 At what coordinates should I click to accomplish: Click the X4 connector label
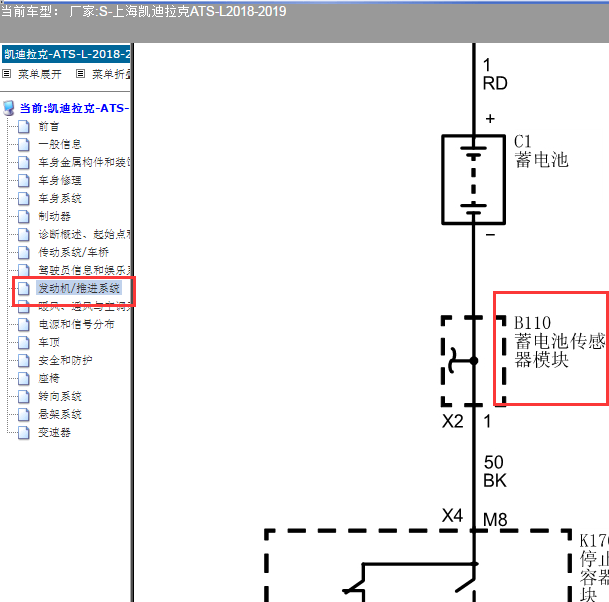coord(452,516)
